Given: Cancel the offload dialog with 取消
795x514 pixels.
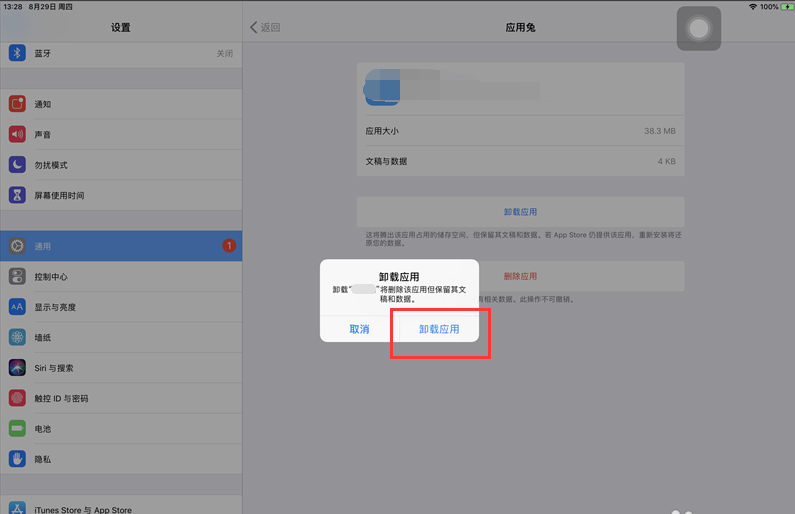Looking at the screenshot, I should pyautogui.click(x=359, y=329).
